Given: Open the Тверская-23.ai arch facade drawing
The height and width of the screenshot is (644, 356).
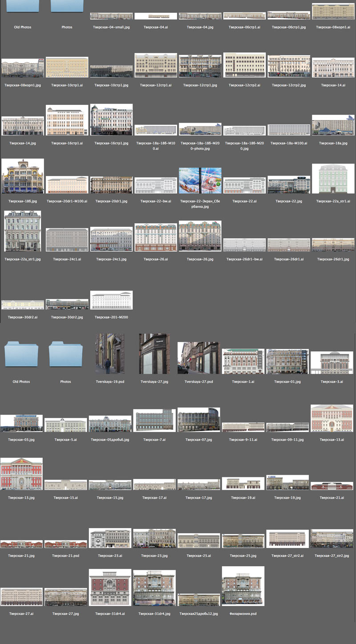Looking at the screenshot, I should 110,538.
